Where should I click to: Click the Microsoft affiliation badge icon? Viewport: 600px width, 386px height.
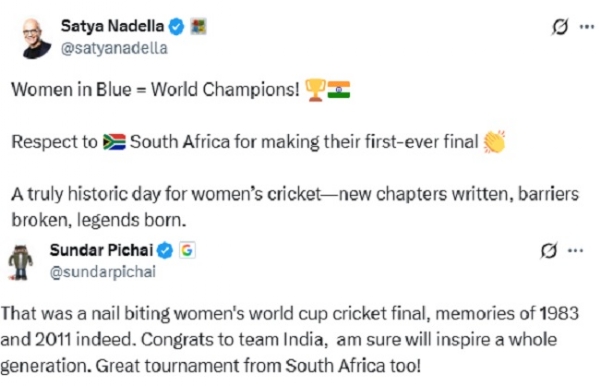click(198, 27)
